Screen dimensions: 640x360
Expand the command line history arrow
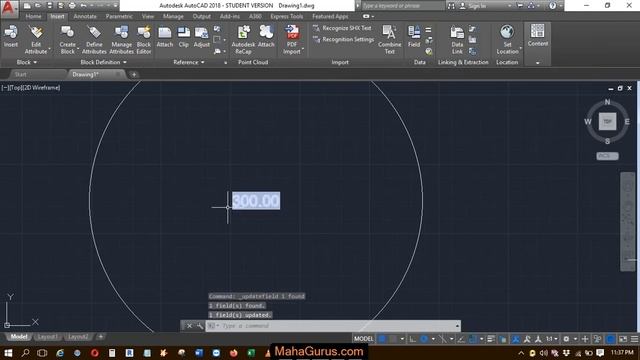[457, 326]
